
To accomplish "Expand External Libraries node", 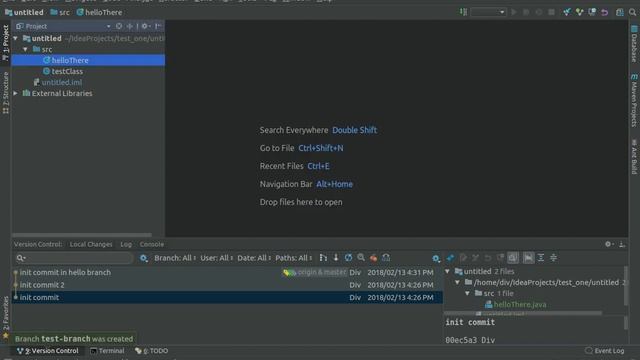I will [16, 93].
